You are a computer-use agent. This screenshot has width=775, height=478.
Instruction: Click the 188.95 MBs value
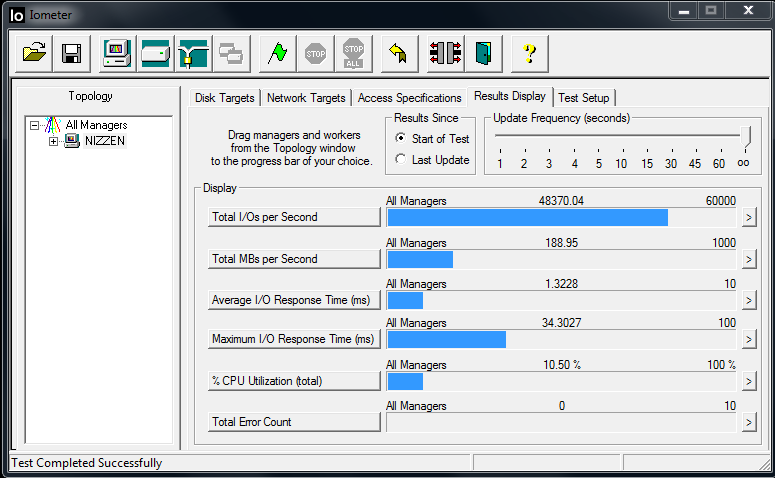pos(561,243)
